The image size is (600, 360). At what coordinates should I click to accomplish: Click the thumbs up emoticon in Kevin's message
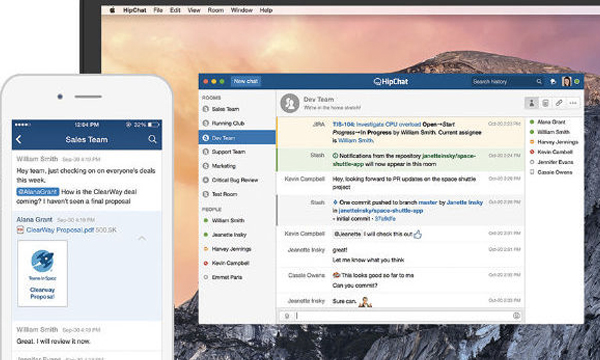tap(417, 234)
